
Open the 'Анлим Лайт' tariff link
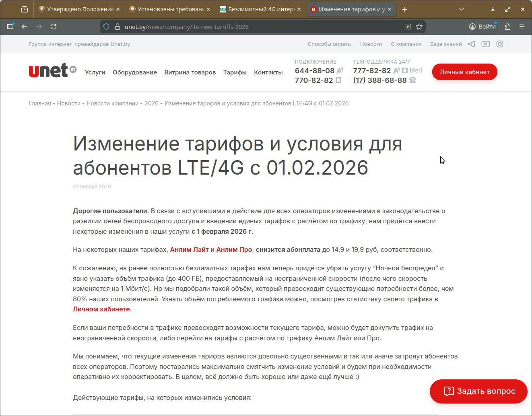(x=189, y=249)
